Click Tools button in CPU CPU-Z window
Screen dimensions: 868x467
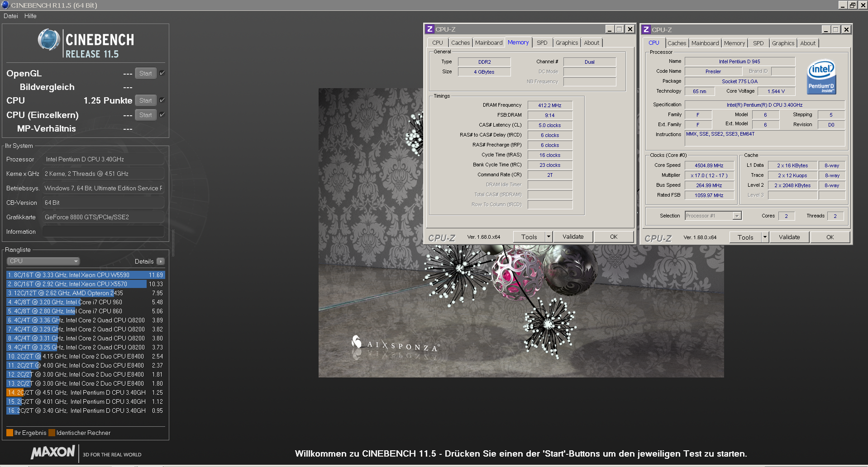point(745,237)
